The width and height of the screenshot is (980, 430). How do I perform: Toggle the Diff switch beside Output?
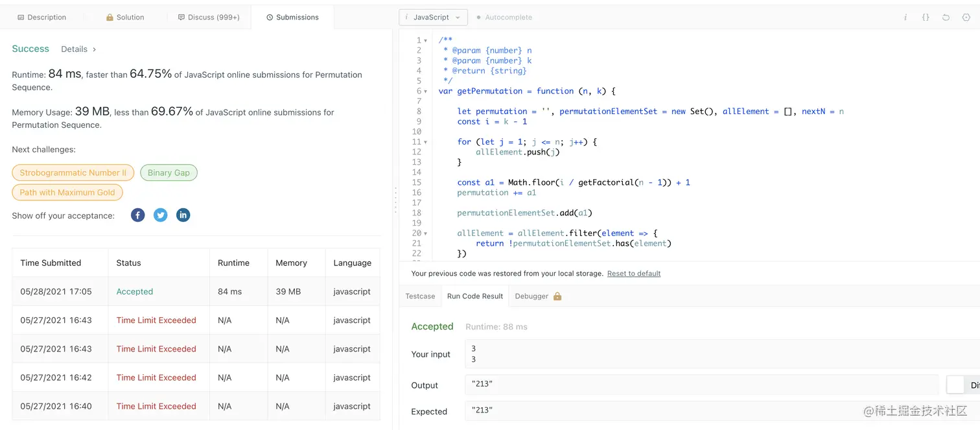[x=956, y=385]
